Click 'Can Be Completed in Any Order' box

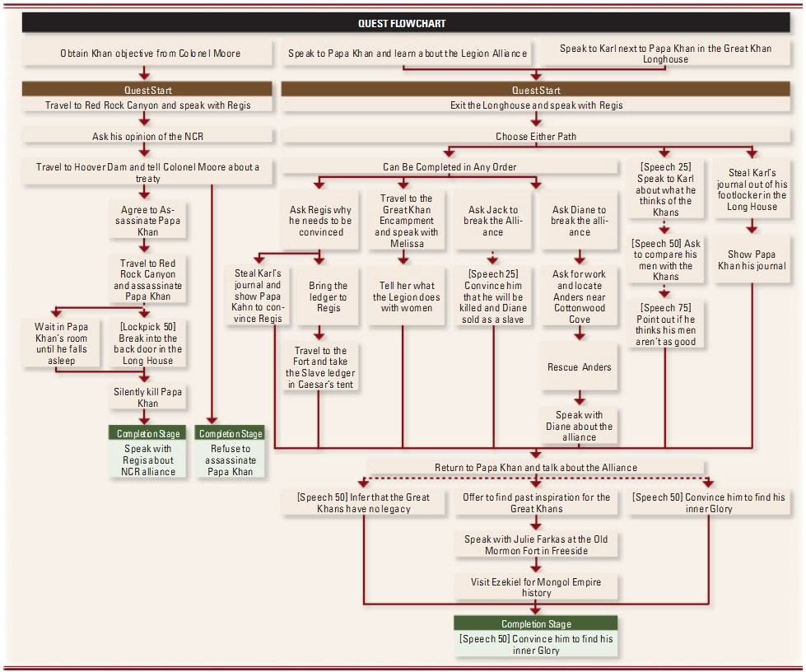click(x=450, y=167)
